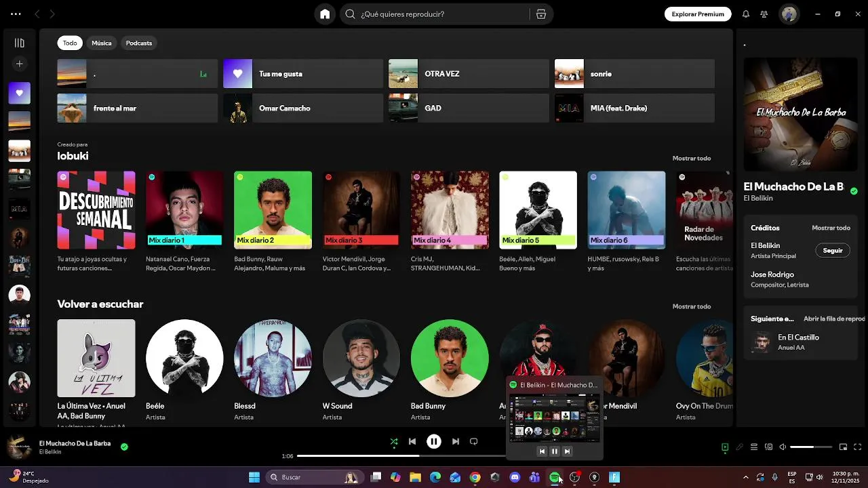Skip to the previous track
This screenshot has width=868, height=488.
click(x=412, y=442)
